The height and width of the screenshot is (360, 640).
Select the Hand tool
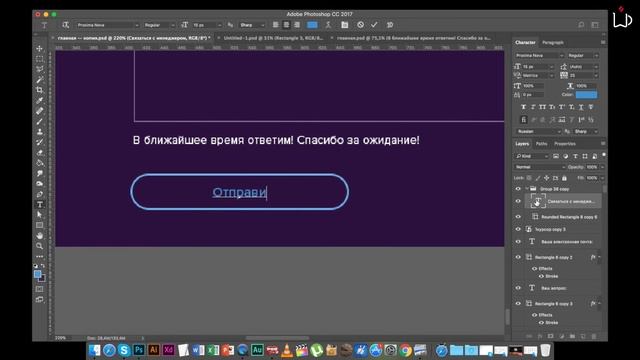click(x=40, y=236)
